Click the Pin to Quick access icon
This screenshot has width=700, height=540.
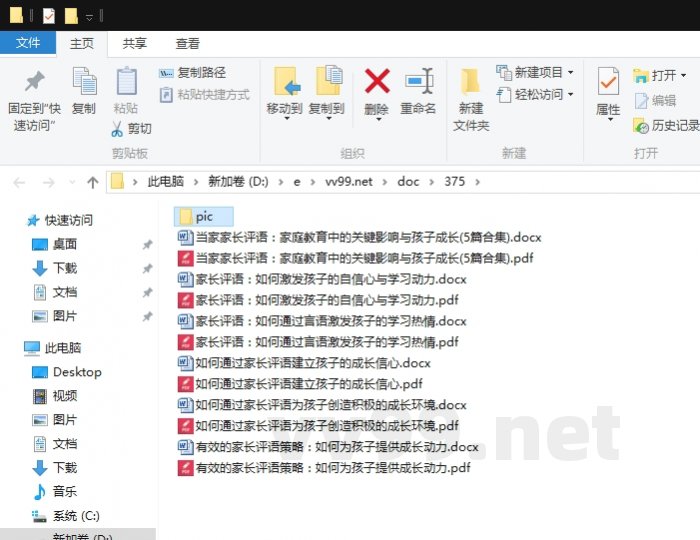pyautogui.click(x=34, y=81)
